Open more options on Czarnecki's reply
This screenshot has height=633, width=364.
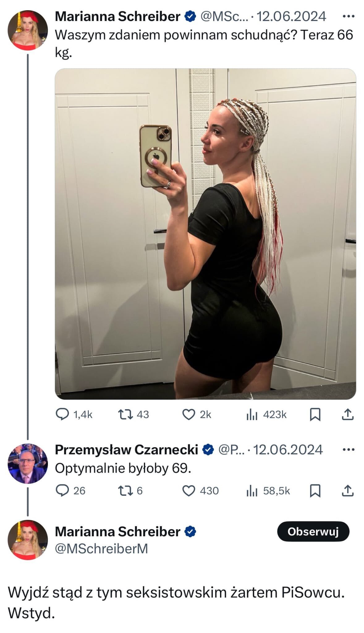pyautogui.click(x=349, y=449)
